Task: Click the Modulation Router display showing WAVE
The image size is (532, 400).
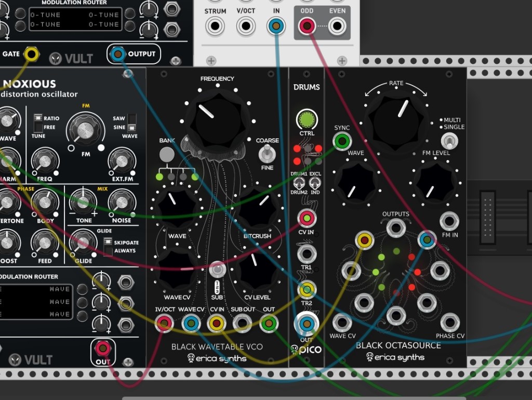Action: click(x=36, y=301)
